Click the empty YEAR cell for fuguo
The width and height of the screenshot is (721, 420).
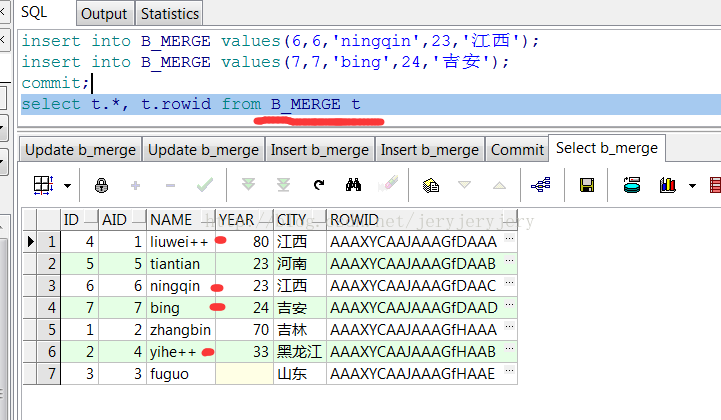[x=244, y=374]
